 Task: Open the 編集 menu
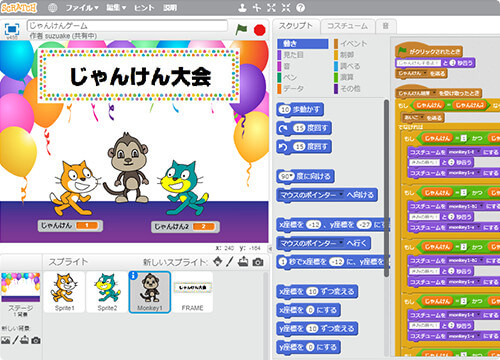(x=116, y=8)
